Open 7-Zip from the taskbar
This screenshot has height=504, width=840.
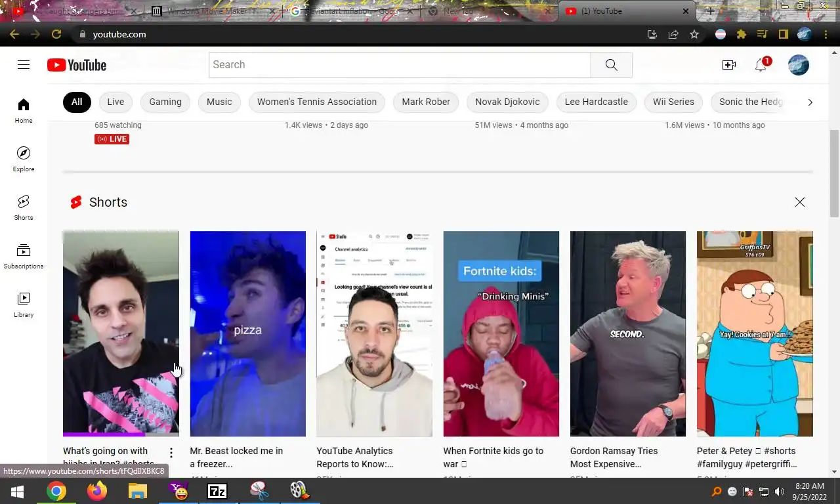tap(217, 491)
